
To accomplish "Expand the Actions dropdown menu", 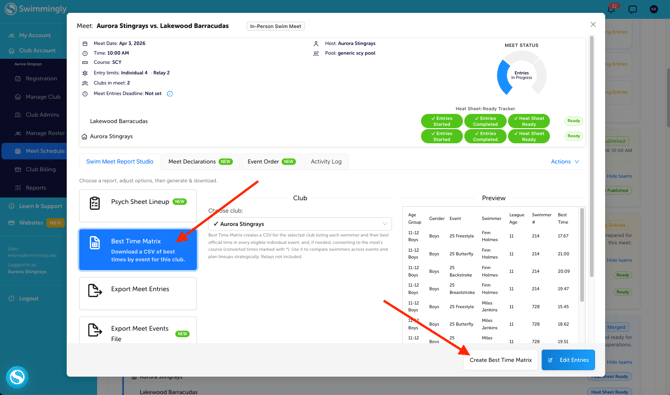I will click(565, 162).
